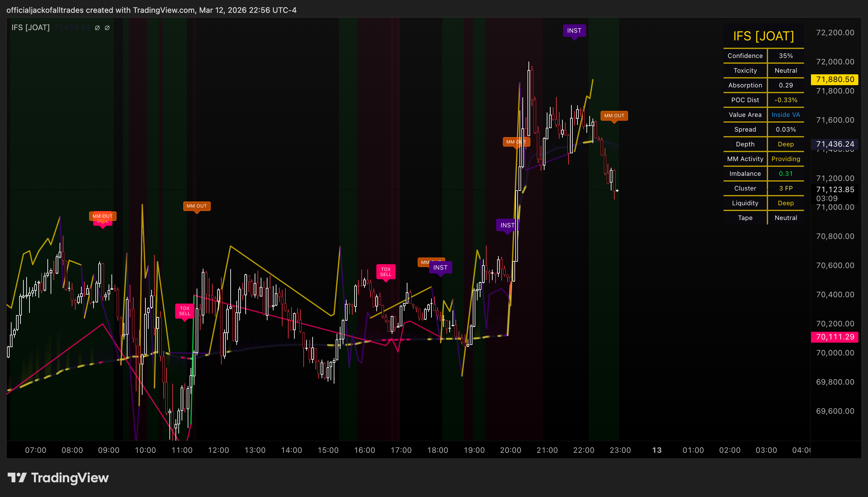
Task: Click the Absorption row label
Action: pyautogui.click(x=745, y=85)
